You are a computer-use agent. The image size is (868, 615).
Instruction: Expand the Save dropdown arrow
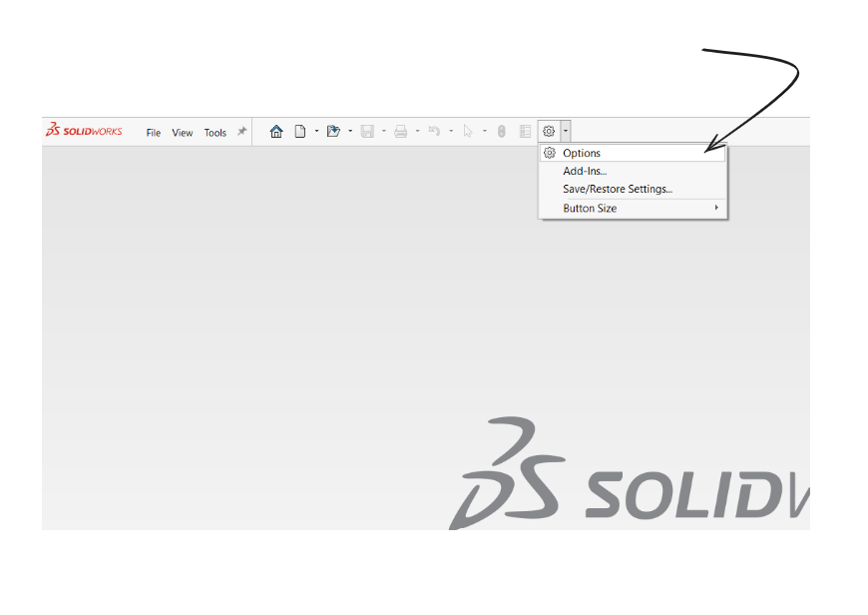pos(384,132)
